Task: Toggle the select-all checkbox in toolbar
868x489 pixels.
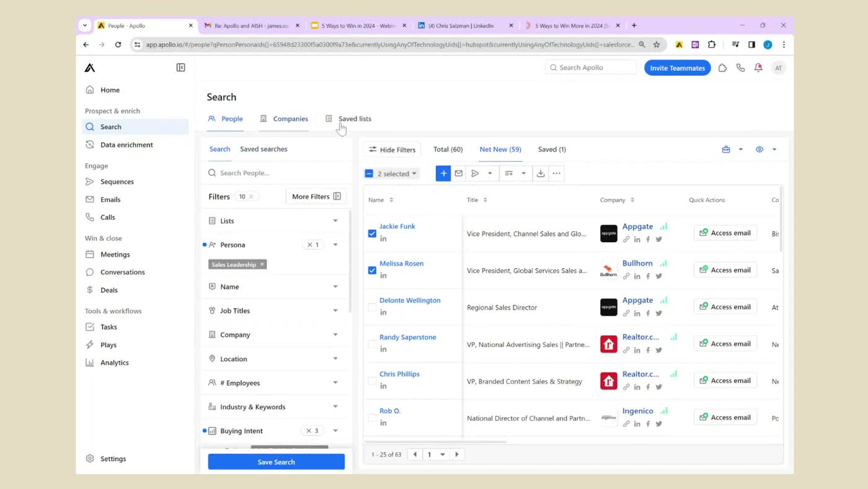Action: click(x=369, y=174)
